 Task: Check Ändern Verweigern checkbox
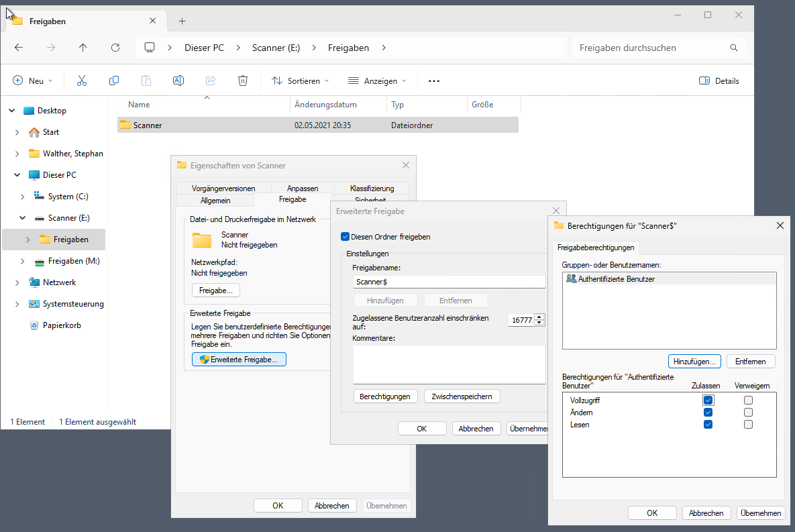pos(748,413)
